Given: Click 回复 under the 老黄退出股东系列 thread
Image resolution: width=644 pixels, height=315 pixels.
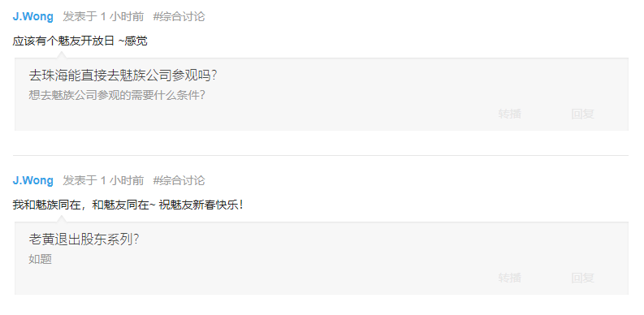Looking at the screenshot, I should [x=582, y=278].
